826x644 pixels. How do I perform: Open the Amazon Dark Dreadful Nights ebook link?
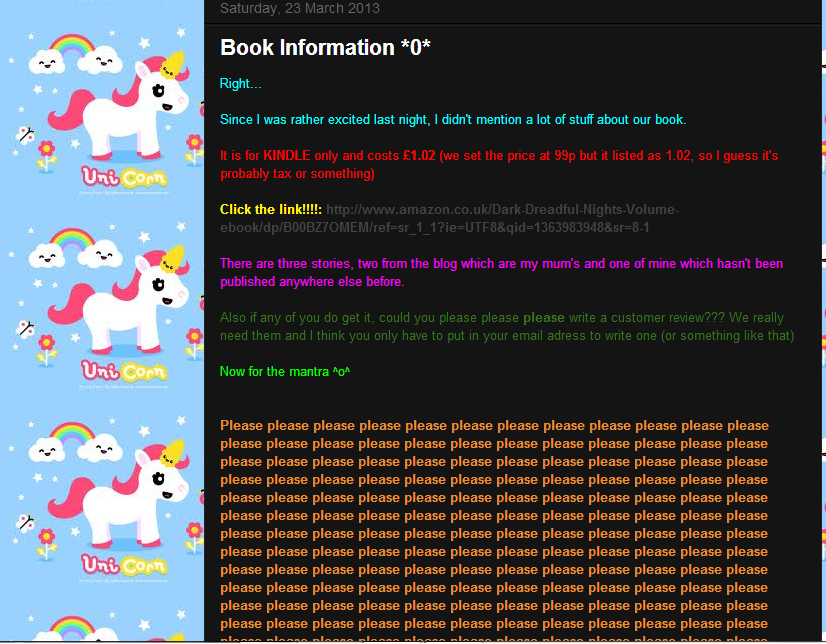click(x=449, y=219)
